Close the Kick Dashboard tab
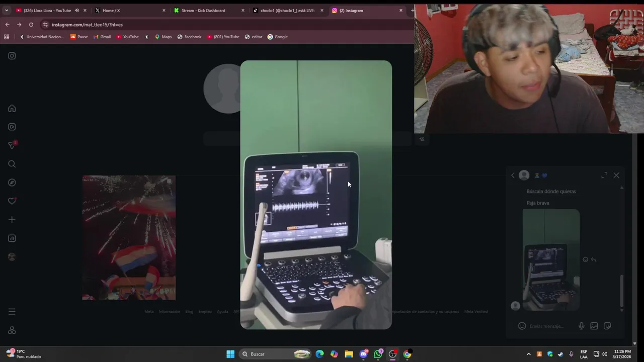The height and width of the screenshot is (362, 644). point(243,10)
